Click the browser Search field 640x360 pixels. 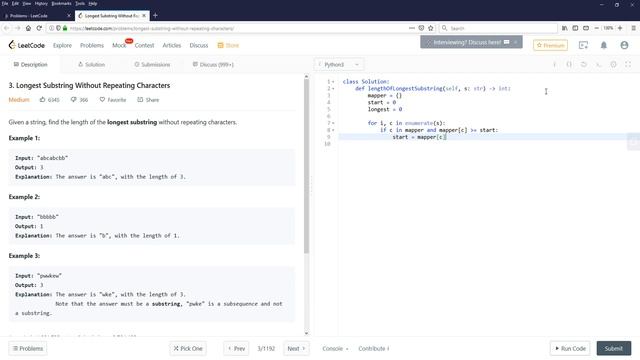click(498, 28)
